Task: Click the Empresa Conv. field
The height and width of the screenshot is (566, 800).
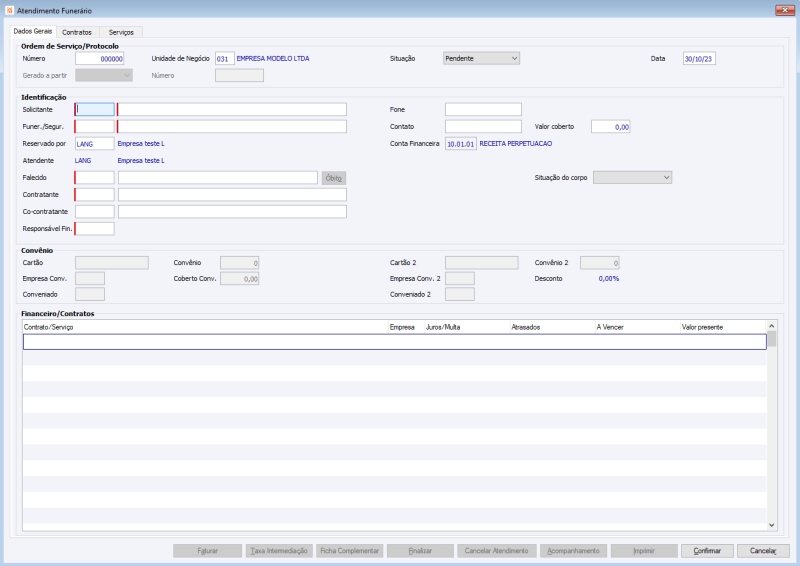Action: point(90,279)
